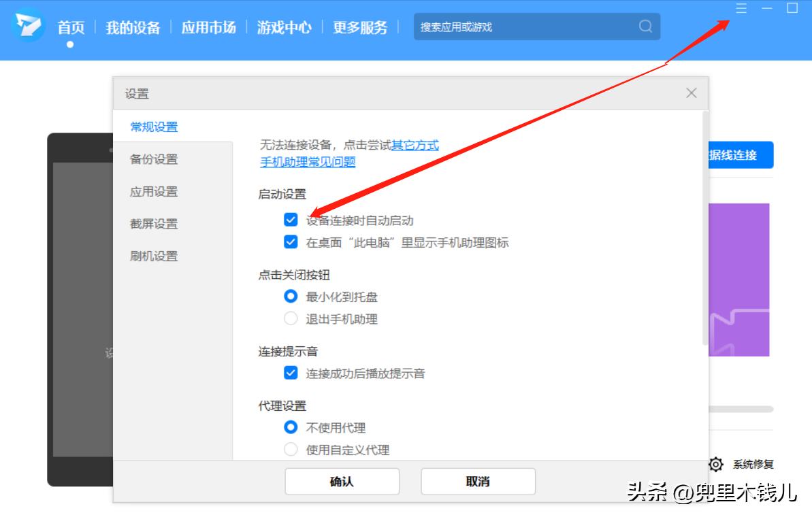Click the search magnifier icon
The height and width of the screenshot is (517, 812).
tap(644, 27)
